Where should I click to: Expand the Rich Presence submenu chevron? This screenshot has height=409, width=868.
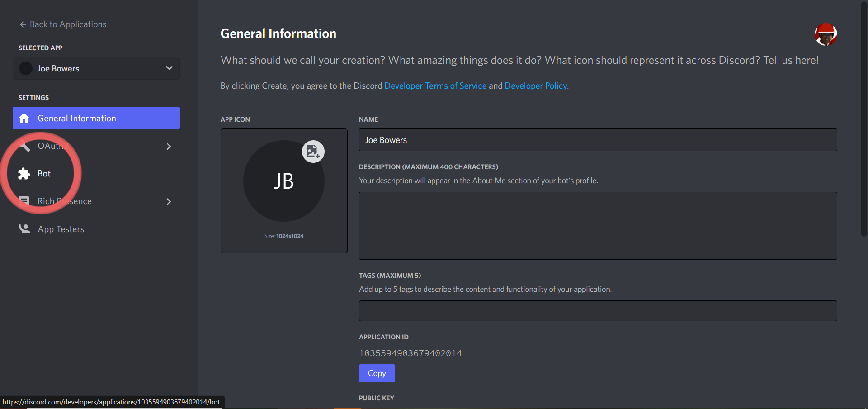169,201
